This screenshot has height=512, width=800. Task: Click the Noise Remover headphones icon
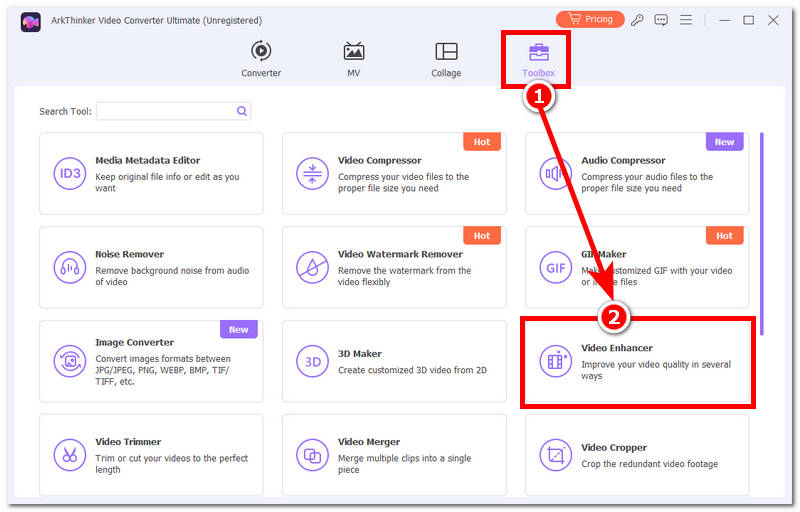pyautogui.click(x=70, y=267)
